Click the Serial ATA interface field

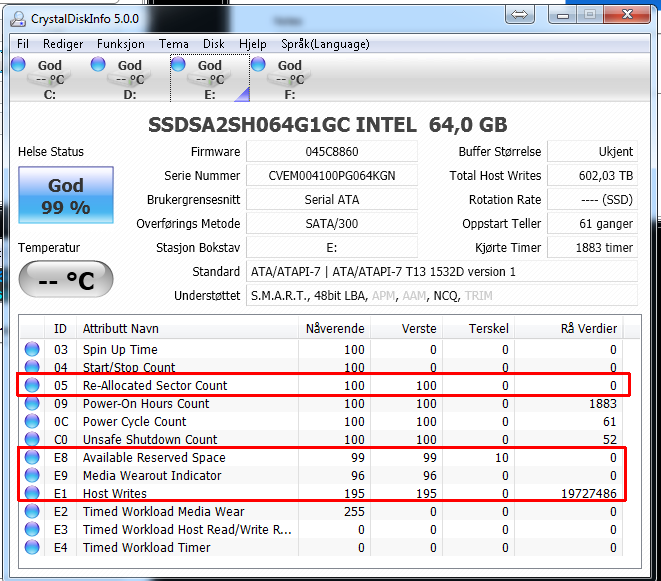(x=332, y=199)
